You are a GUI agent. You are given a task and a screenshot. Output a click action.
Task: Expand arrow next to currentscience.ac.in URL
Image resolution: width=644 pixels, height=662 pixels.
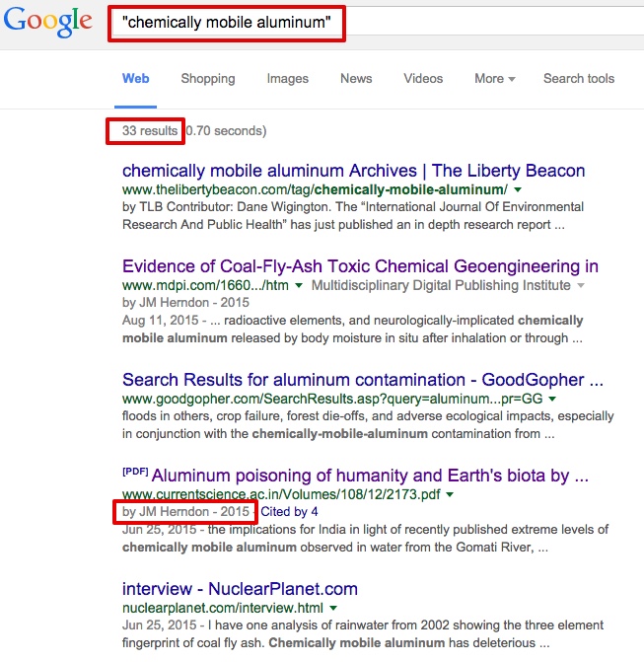tap(450, 494)
